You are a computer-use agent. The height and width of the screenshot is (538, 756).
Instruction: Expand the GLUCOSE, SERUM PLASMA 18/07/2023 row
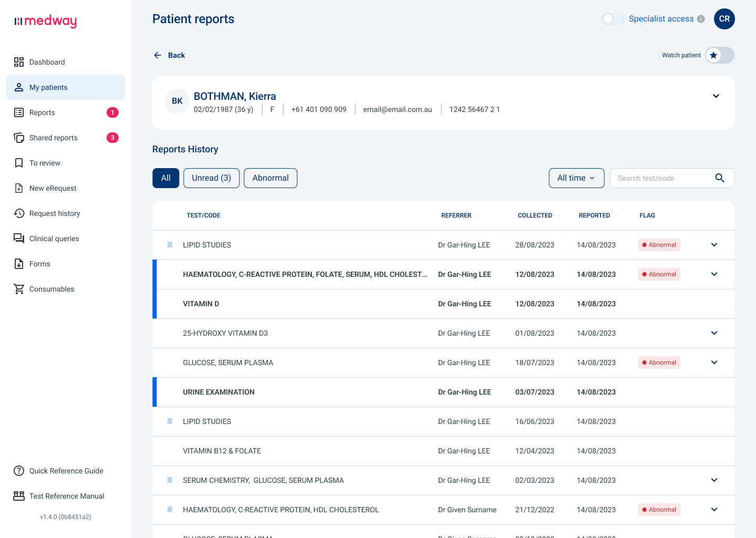click(714, 363)
